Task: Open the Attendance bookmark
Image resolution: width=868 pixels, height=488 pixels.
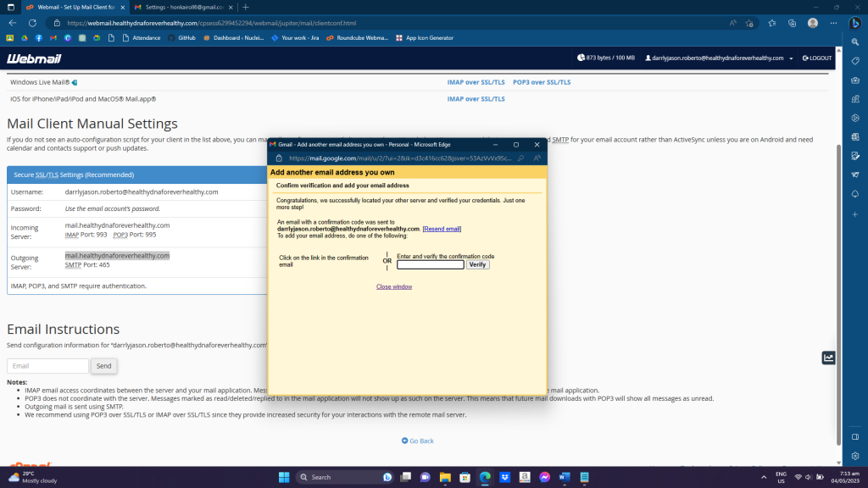Action: 142,38
